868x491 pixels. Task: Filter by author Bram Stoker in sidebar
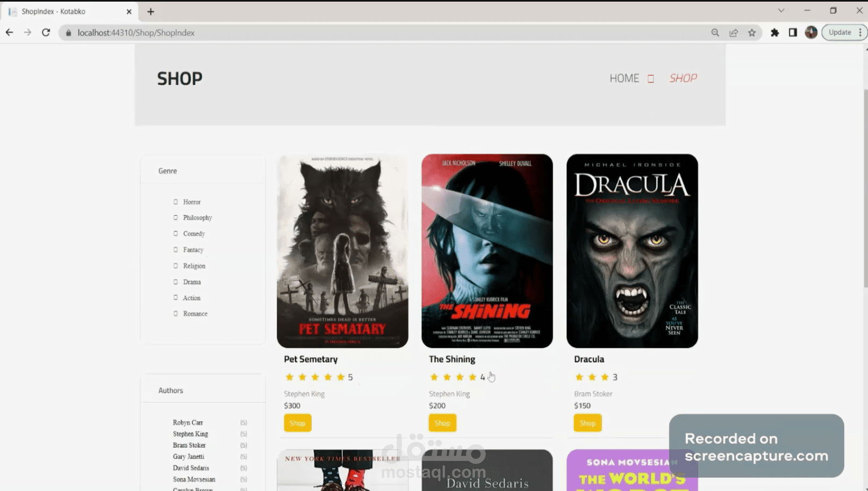click(x=189, y=445)
